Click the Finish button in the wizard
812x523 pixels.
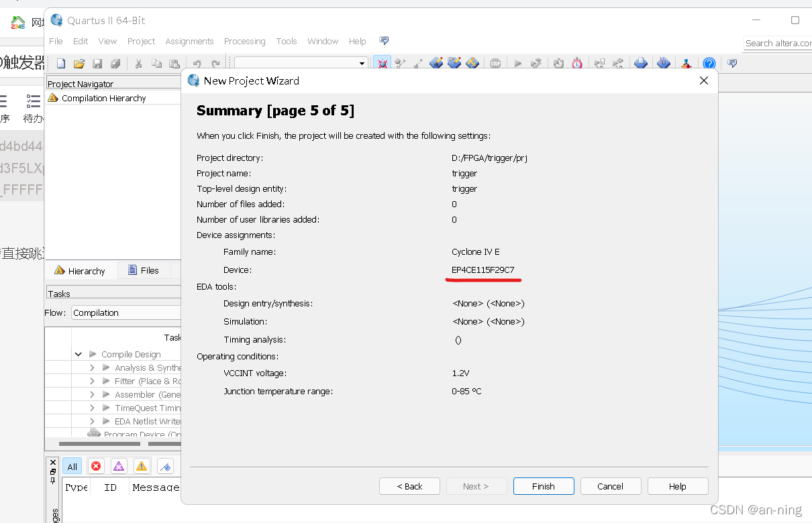[x=544, y=486]
